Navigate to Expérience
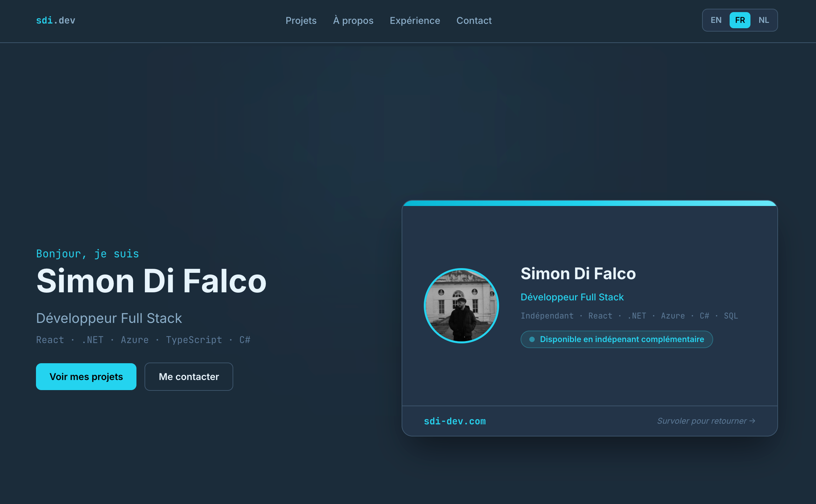This screenshot has width=816, height=504. [415, 20]
